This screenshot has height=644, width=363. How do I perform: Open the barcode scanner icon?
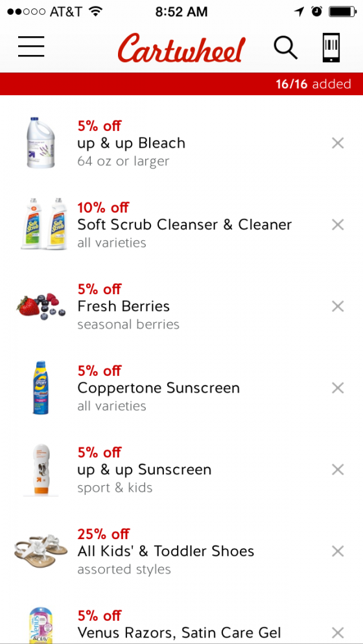tap(331, 48)
